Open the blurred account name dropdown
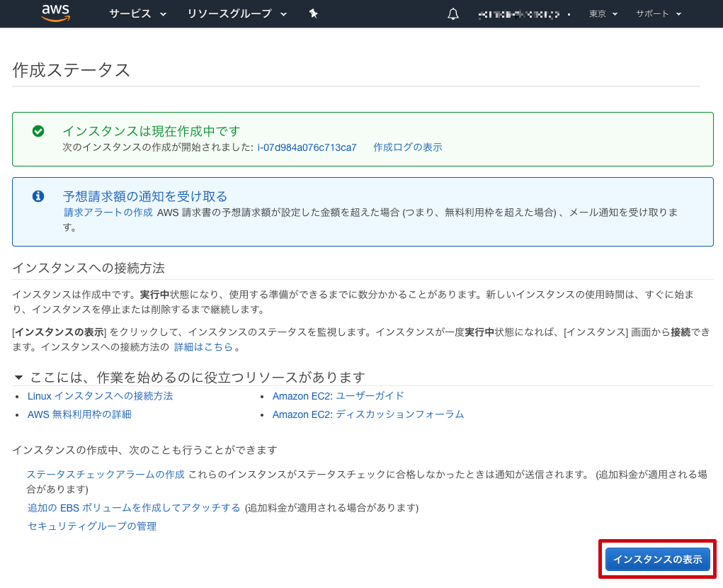723x588 pixels. pos(524,14)
